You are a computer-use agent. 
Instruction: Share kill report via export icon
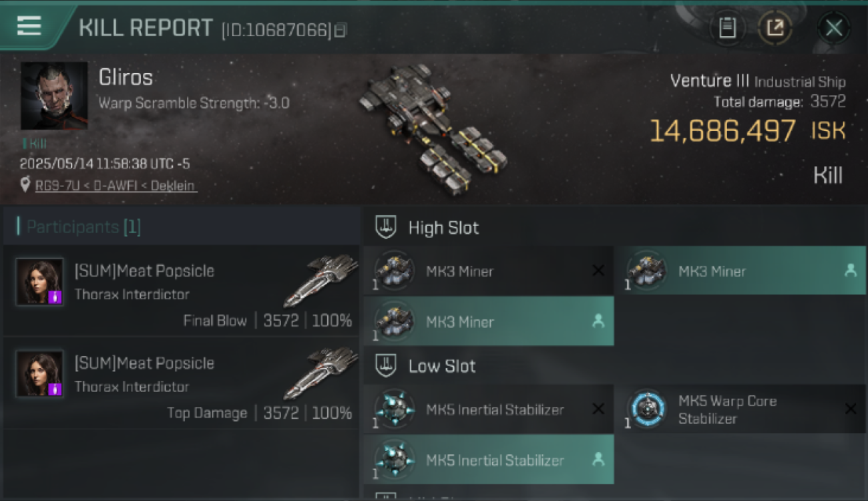point(775,28)
